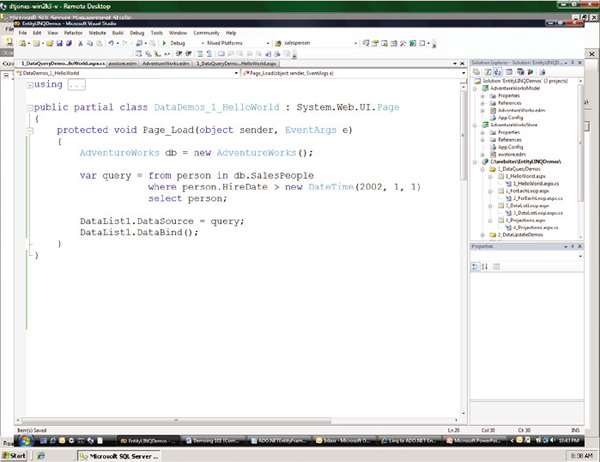Click Solution Explorer Nest Related Files icon
This screenshot has height=462, width=600.
[497, 72]
